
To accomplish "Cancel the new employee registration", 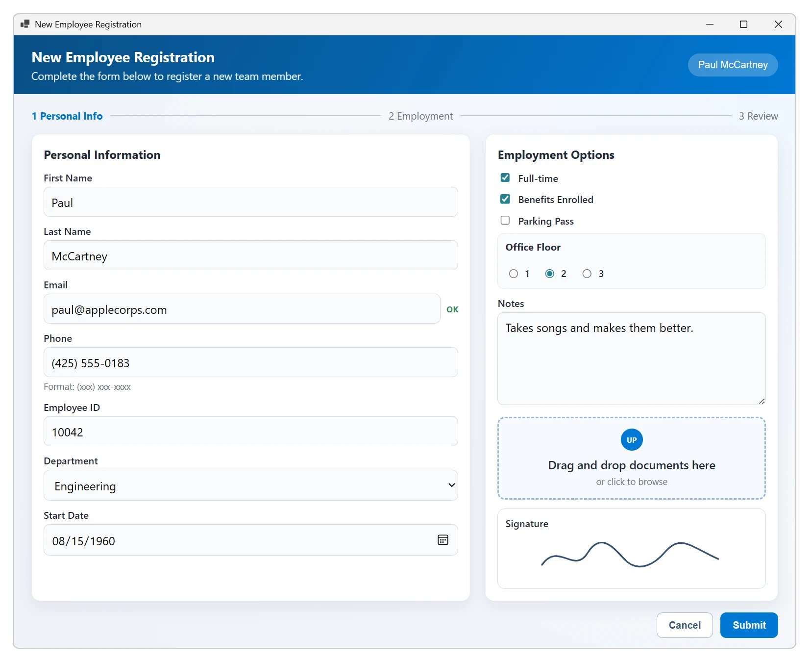I will (684, 625).
